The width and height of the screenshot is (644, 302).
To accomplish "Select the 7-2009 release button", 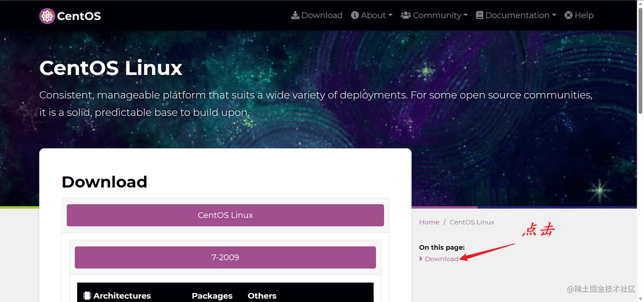I will (225, 257).
